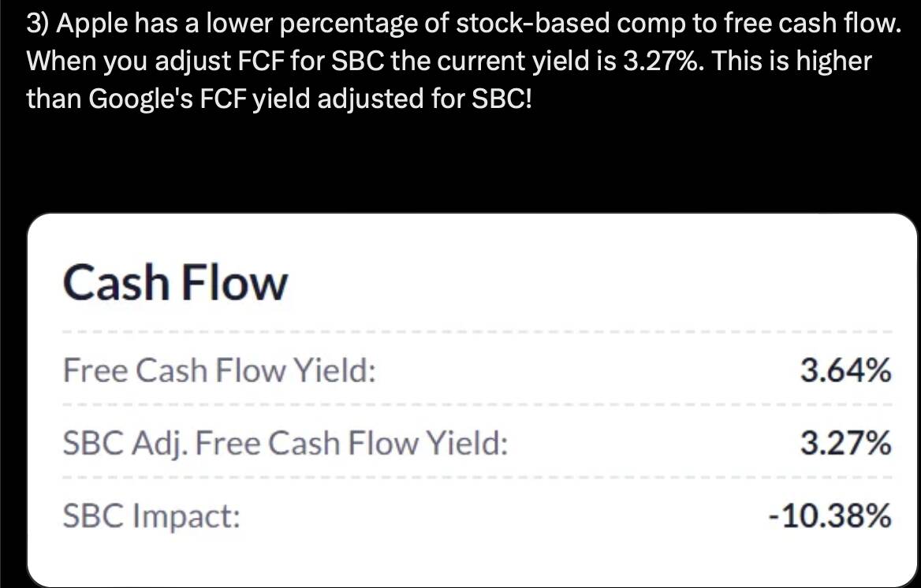Screen dimensions: 921x588
Task: Click the dashed separator under Cash Flow heading
Action: 477,332
